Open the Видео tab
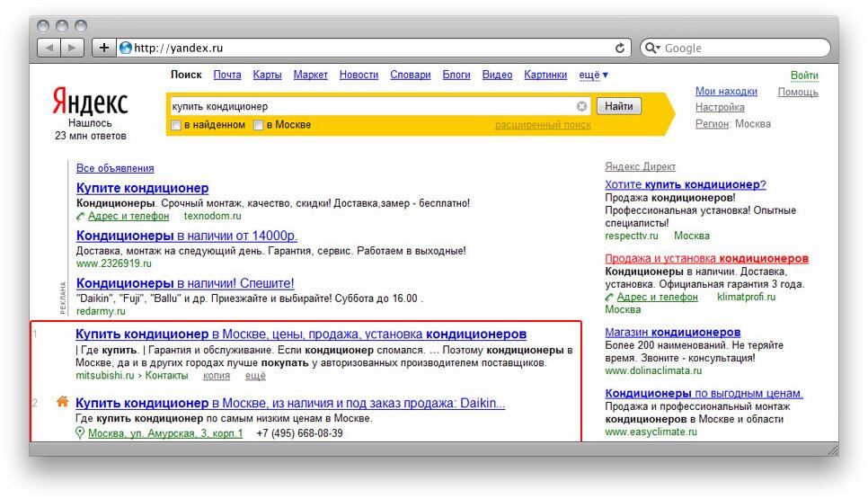Viewport: 868px width, 499px height. point(497,75)
